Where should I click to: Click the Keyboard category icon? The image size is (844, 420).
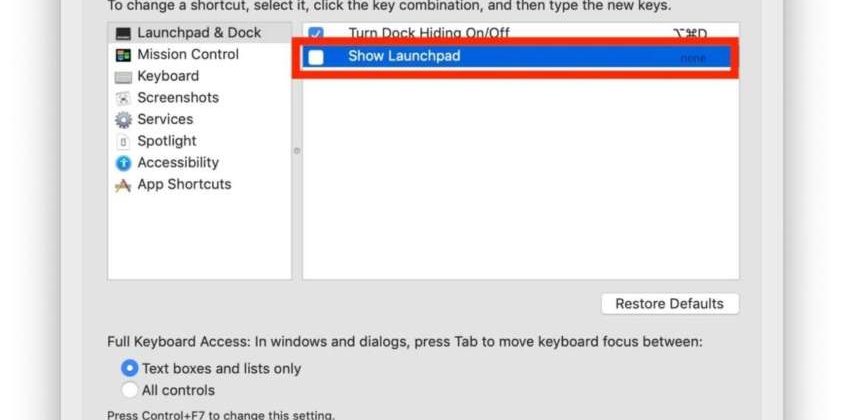(123, 77)
